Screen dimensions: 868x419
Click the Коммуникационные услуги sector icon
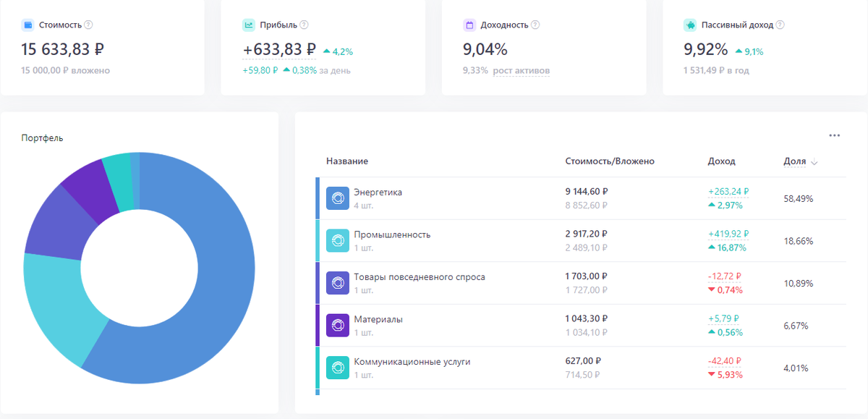(x=338, y=368)
